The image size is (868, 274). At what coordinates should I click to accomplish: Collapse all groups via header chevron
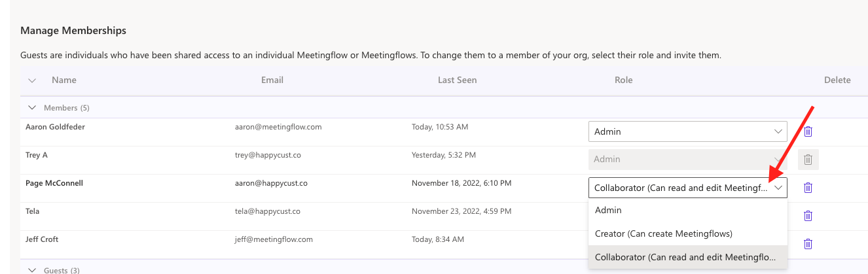pyautogui.click(x=32, y=80)
